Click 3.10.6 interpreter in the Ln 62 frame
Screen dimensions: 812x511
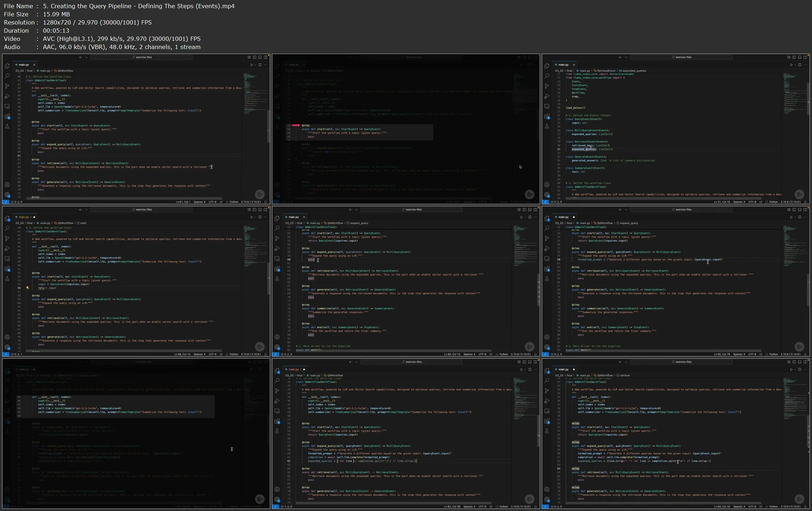click(521, 506)
